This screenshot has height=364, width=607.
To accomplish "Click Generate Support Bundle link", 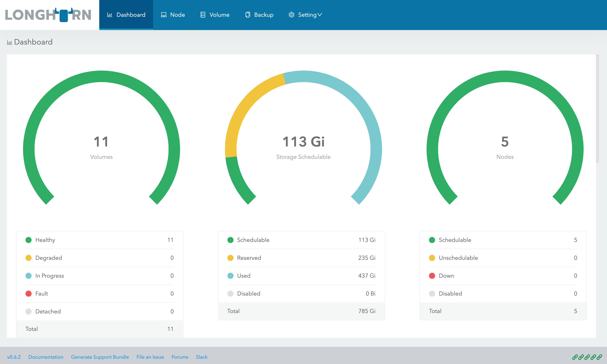I will click(x=100, y=357).
